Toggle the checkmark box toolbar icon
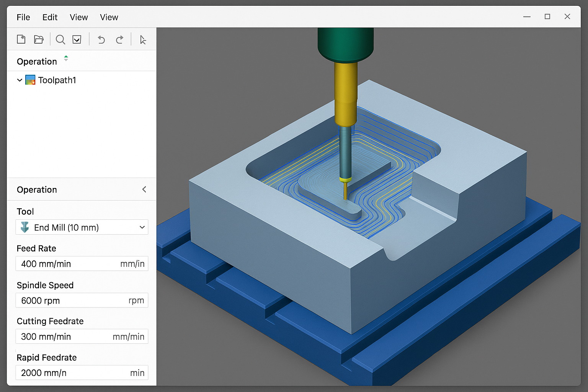 tap(77, 39)
